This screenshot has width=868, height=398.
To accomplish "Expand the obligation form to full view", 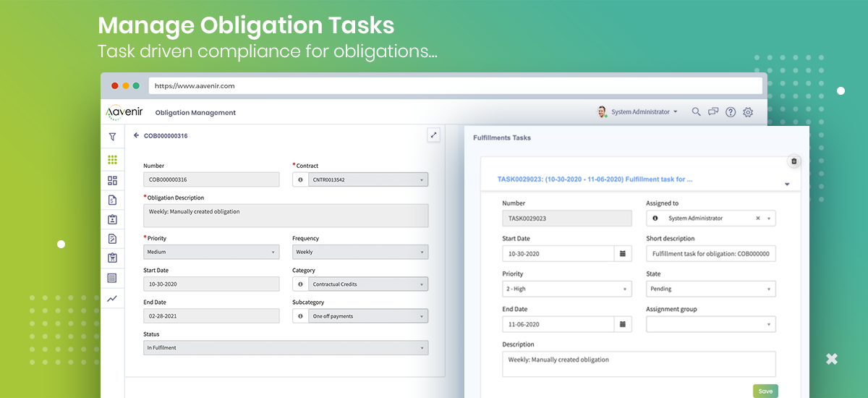I will 433,135.
